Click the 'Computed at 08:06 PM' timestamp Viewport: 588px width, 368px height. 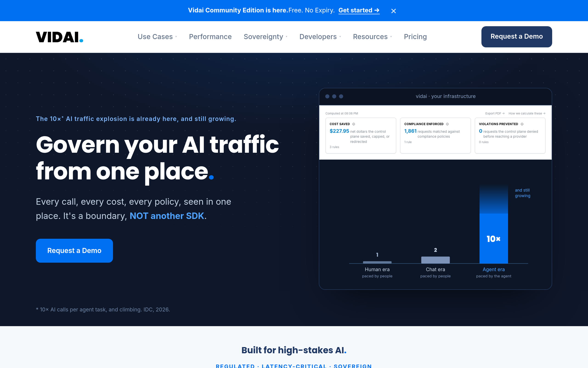pyautogui.click(x=342, y=113)
